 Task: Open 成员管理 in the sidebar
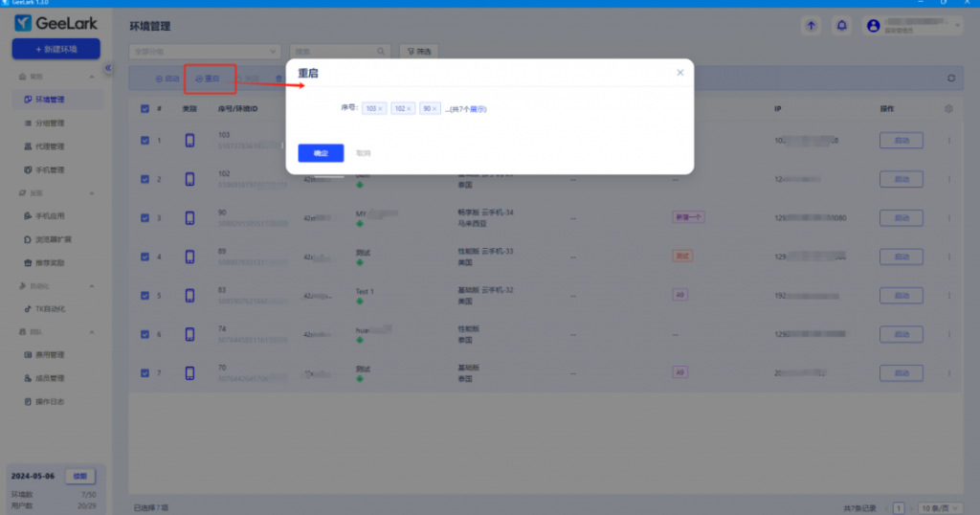[x=50, y=378]
